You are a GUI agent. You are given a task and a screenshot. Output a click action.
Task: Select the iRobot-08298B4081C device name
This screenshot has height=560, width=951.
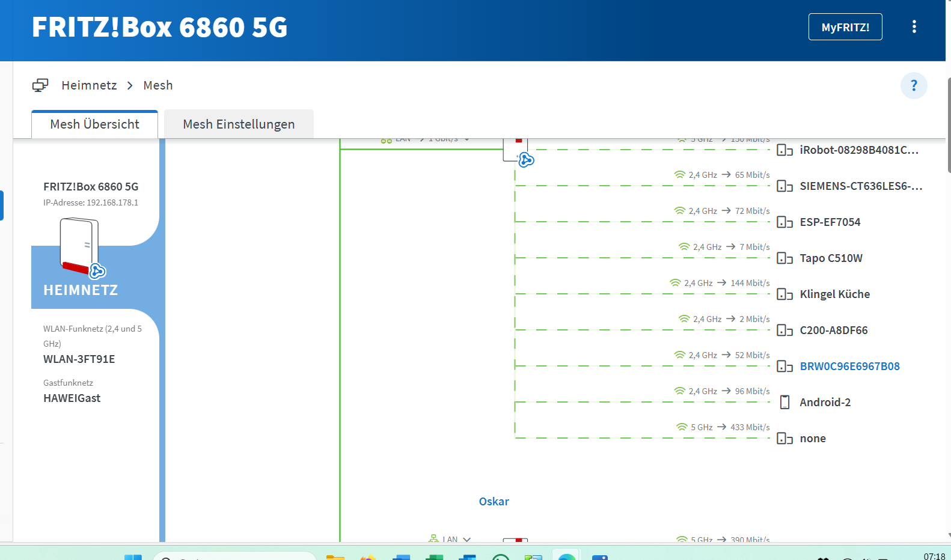(x=859, y=150)
